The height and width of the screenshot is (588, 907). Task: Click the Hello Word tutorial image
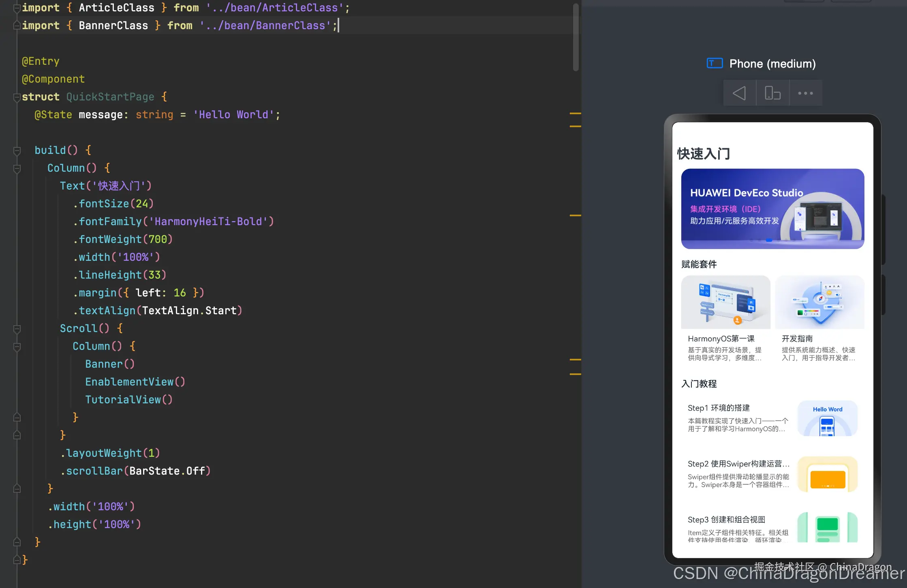coord(827,418)
